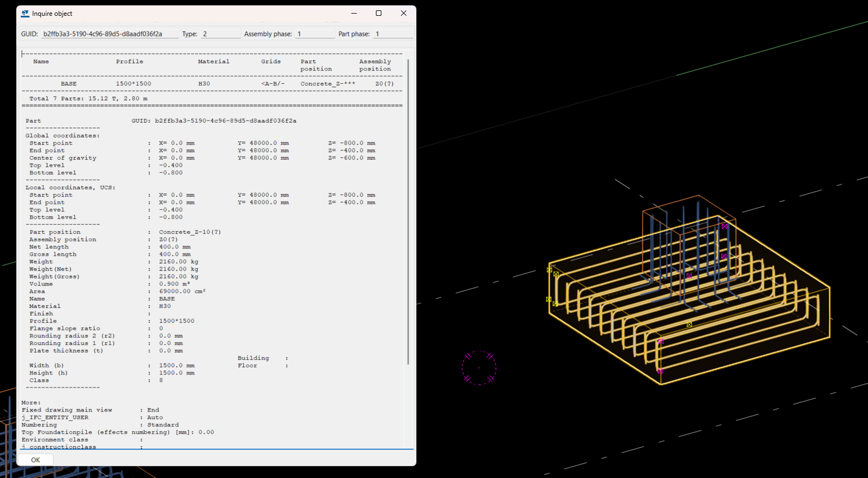Select second magenta handle below the column top

pos(723,256)
